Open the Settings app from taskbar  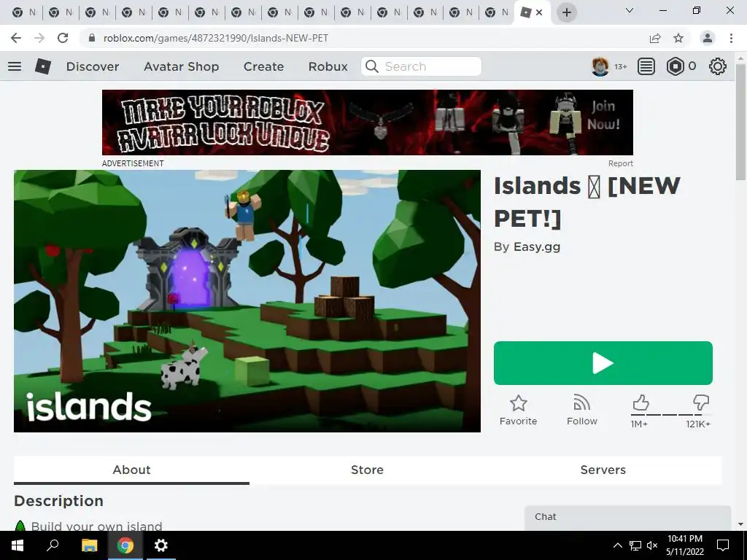(161, 545)
